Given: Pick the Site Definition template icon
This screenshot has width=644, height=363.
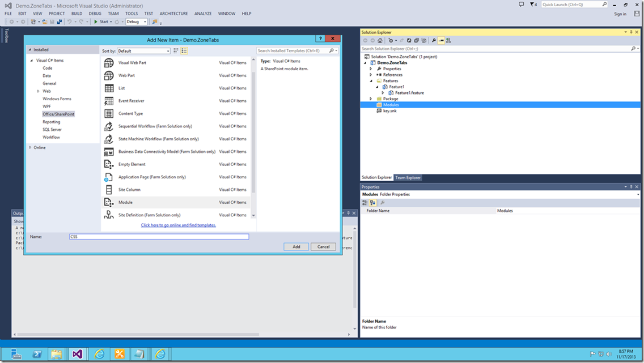Looking at the screenshot, I should tap(109, 215).
